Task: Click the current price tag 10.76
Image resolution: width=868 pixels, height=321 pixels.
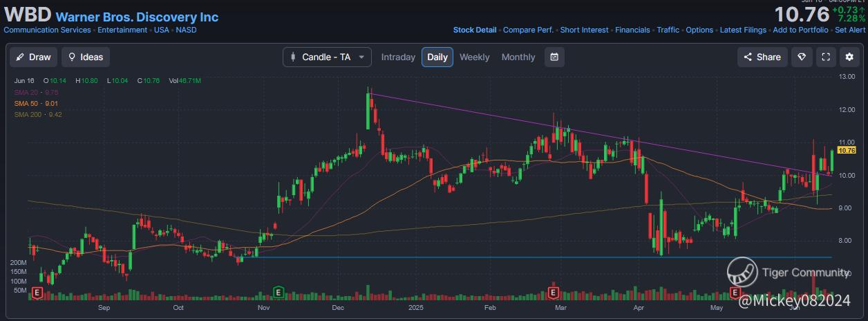Action: tap(847, 150)
